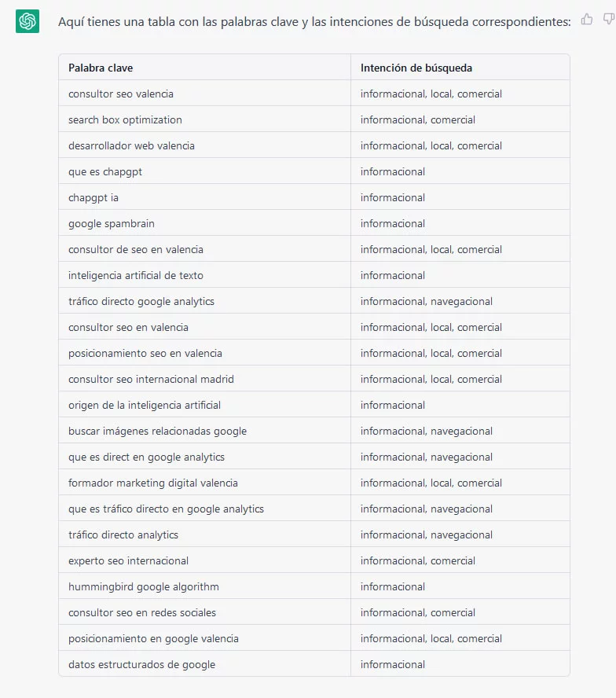Click the thumbs down feedback icon

coord(608,19)
